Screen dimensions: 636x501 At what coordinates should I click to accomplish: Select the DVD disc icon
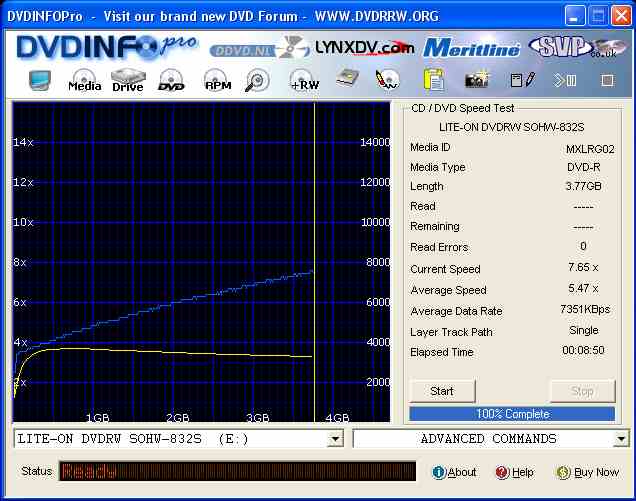(x=171, y=80)
